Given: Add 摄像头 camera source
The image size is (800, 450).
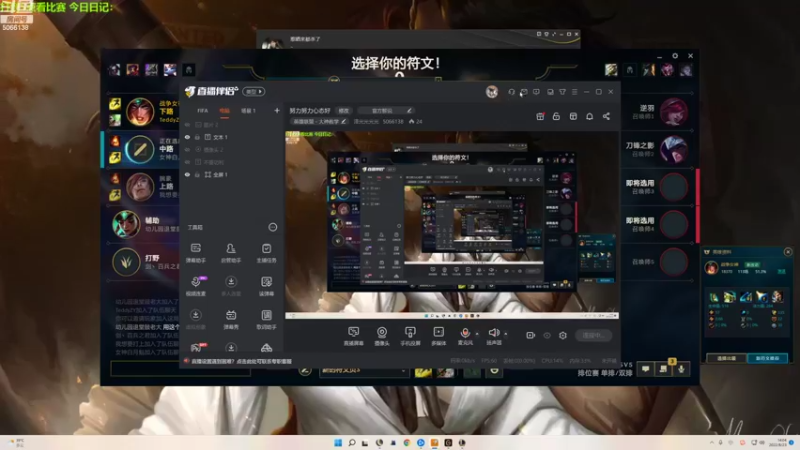Looking at the screenshot, I should (x=382, y=336).
